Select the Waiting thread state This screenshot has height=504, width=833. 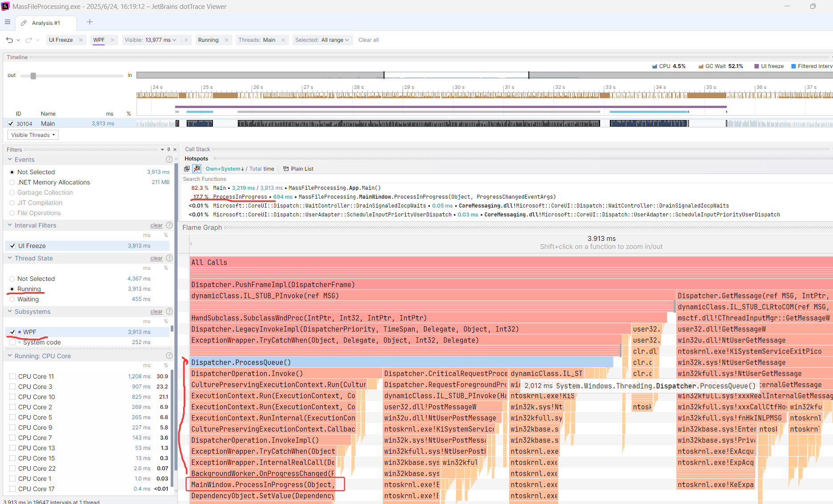(x=12, y=299)
